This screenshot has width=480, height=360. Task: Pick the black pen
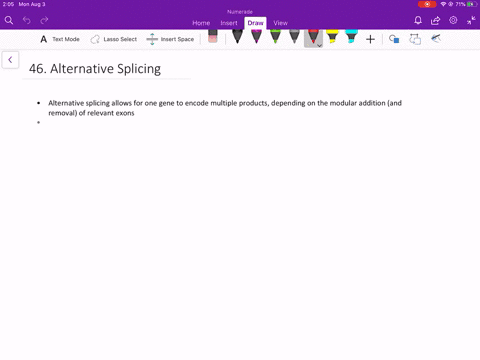click(x=237, y=37)
